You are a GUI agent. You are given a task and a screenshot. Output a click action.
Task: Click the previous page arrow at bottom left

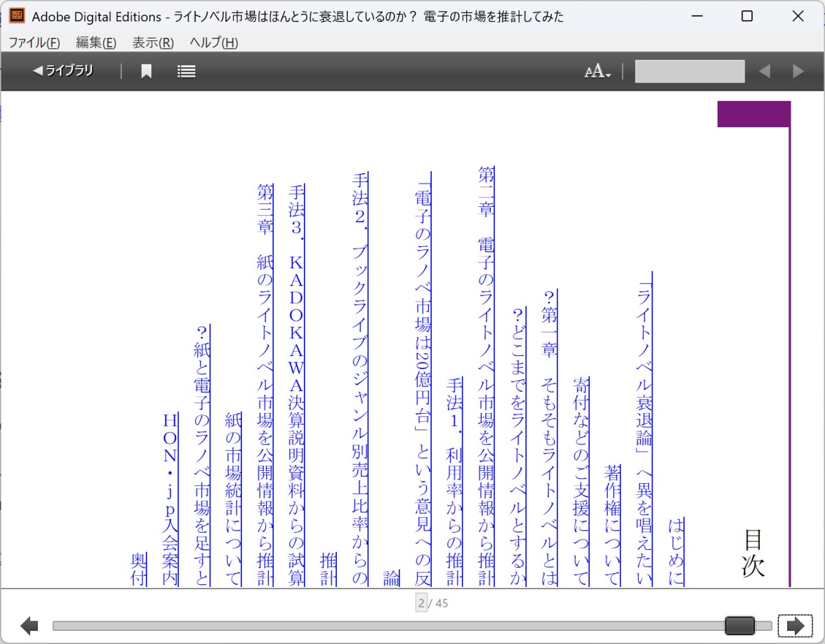coord(28,625)
